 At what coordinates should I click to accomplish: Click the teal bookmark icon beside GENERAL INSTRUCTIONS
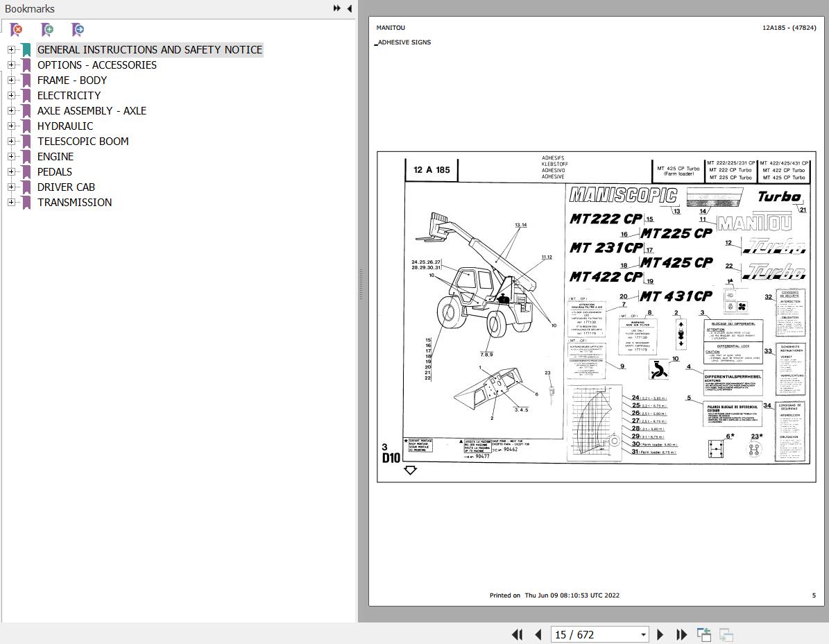26,50
